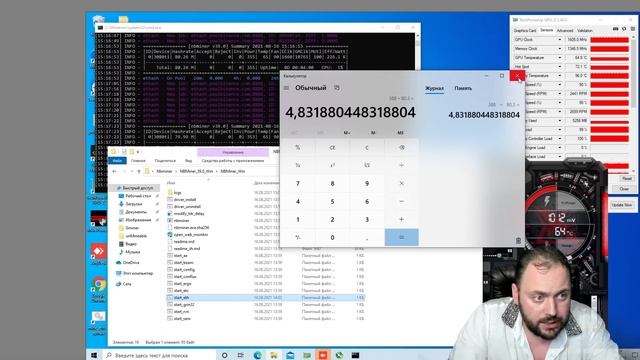Select the nbminer application file
640x360 pixels.
click(182, 220)
